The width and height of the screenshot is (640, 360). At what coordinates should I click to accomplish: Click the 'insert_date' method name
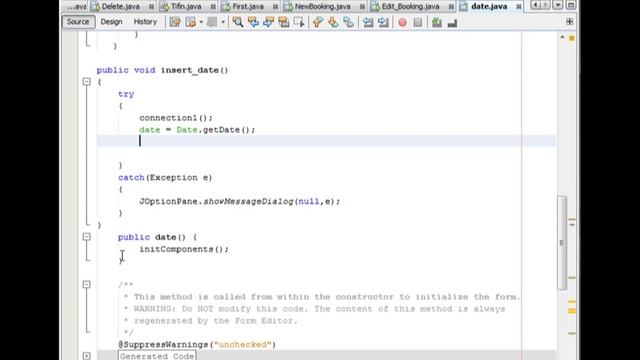tap(189, 70)
